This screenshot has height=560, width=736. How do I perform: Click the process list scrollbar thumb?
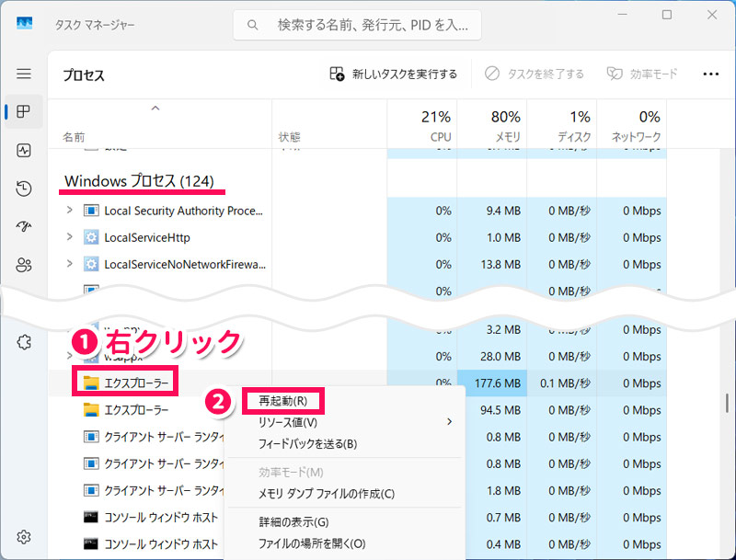[x=727, y=404]
